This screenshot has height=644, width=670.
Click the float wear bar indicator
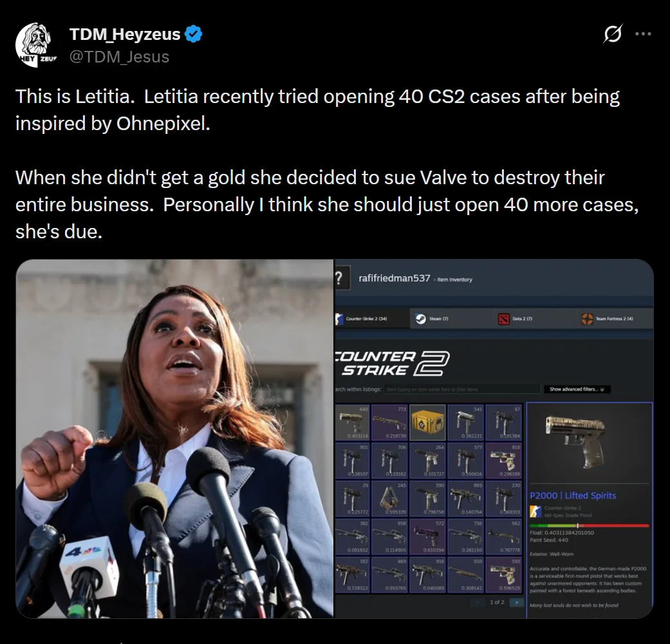[x=590, y=526]
